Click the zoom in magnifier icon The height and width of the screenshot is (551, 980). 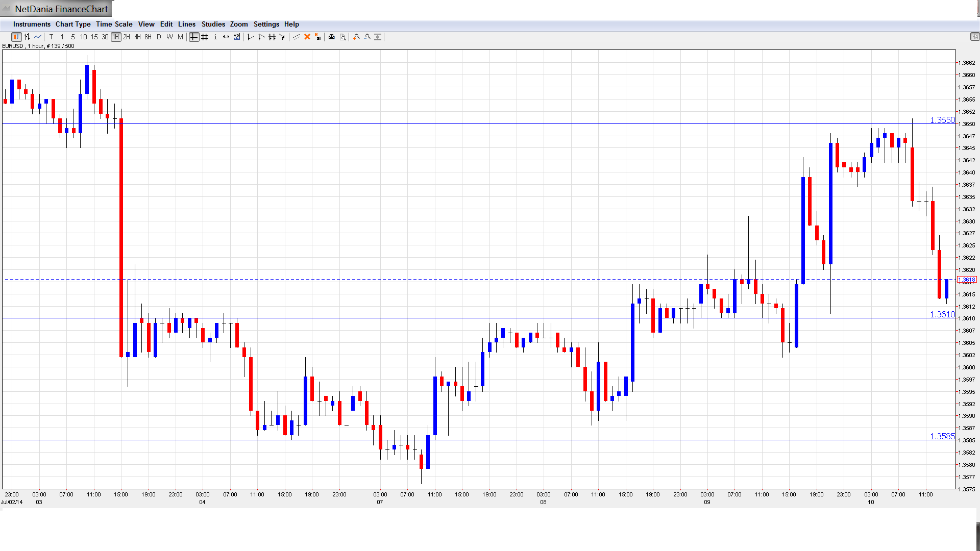coord(357,37)
